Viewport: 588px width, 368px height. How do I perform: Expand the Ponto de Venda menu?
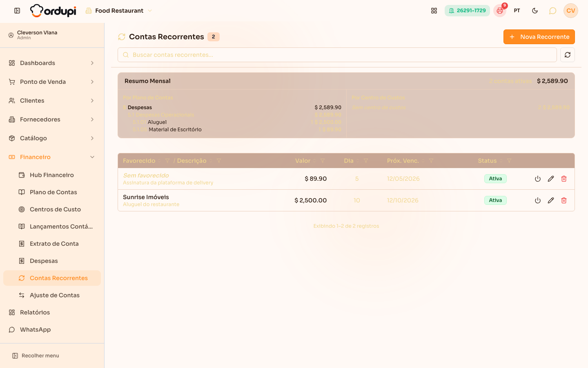(52, 82)
